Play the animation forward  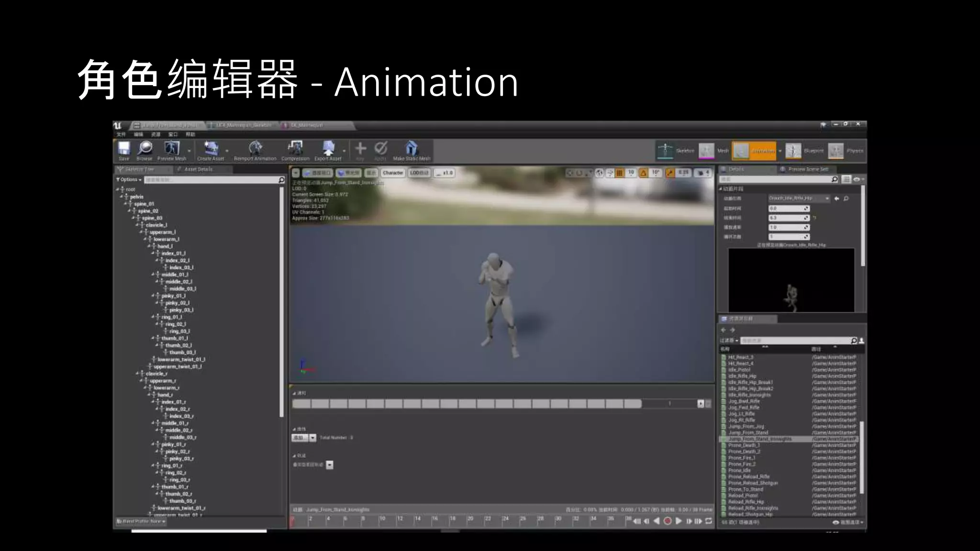coord(679,521)
